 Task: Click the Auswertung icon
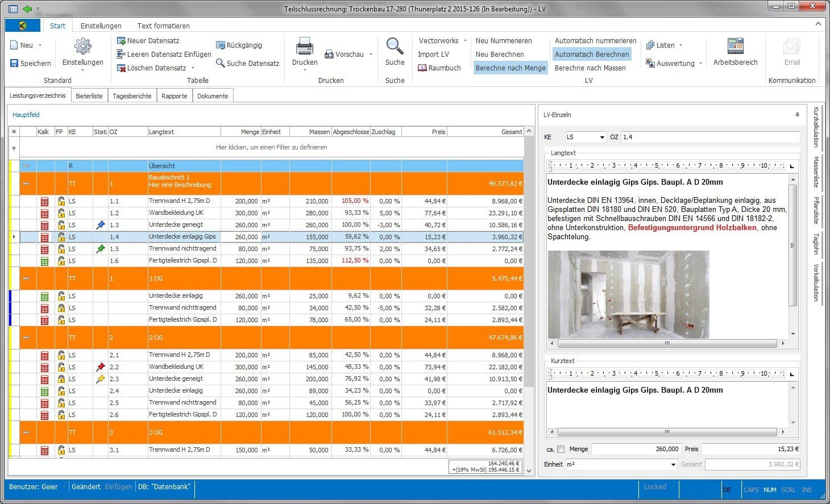650,63
